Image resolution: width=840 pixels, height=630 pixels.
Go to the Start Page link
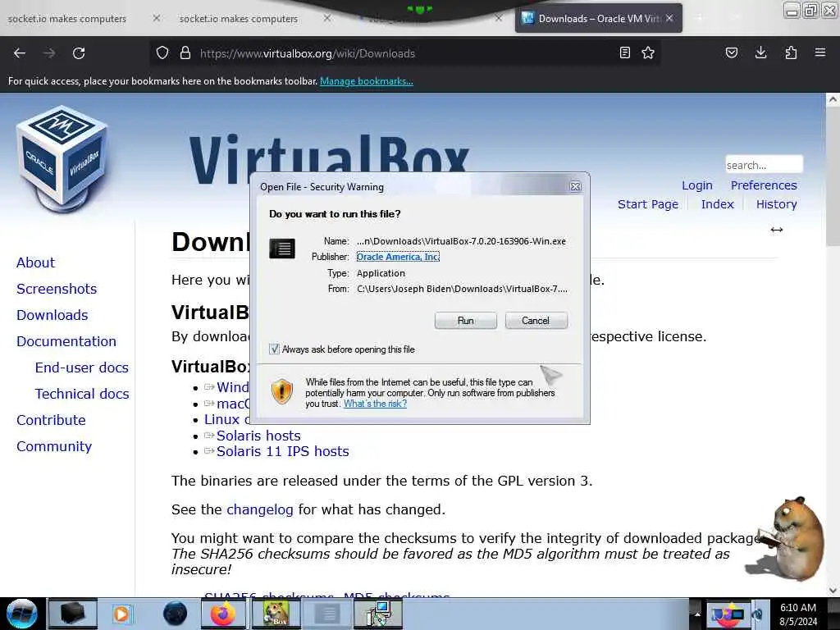point(648,204)
